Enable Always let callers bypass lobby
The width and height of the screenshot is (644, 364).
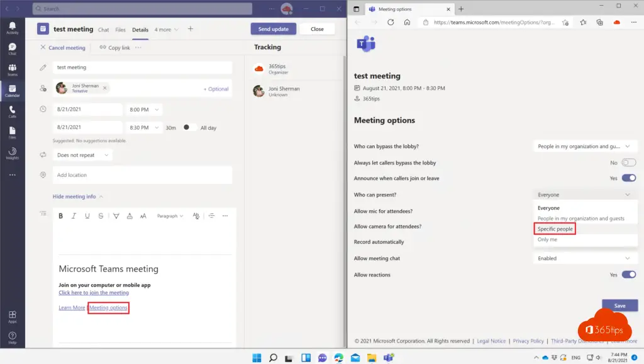coord(628,162)
